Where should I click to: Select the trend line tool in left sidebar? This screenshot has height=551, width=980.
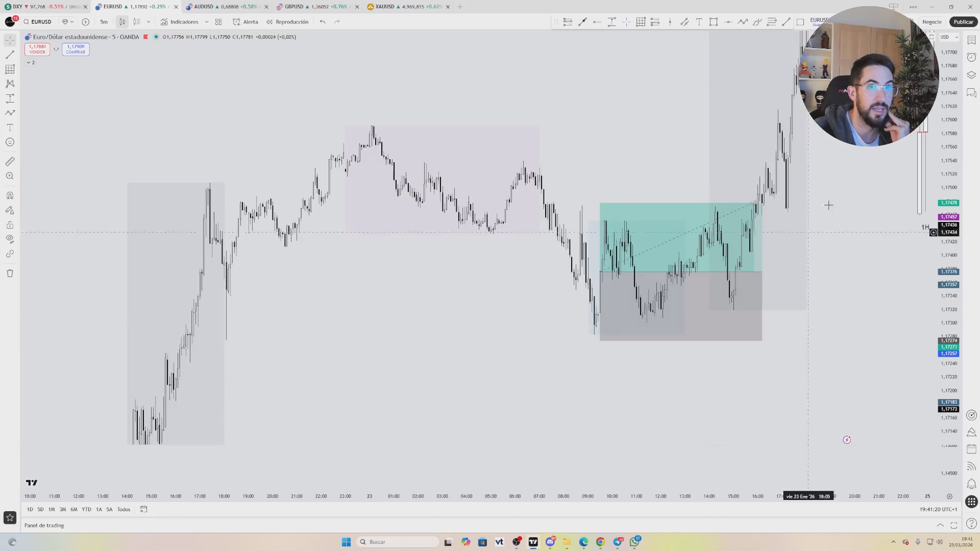point(10,55)
